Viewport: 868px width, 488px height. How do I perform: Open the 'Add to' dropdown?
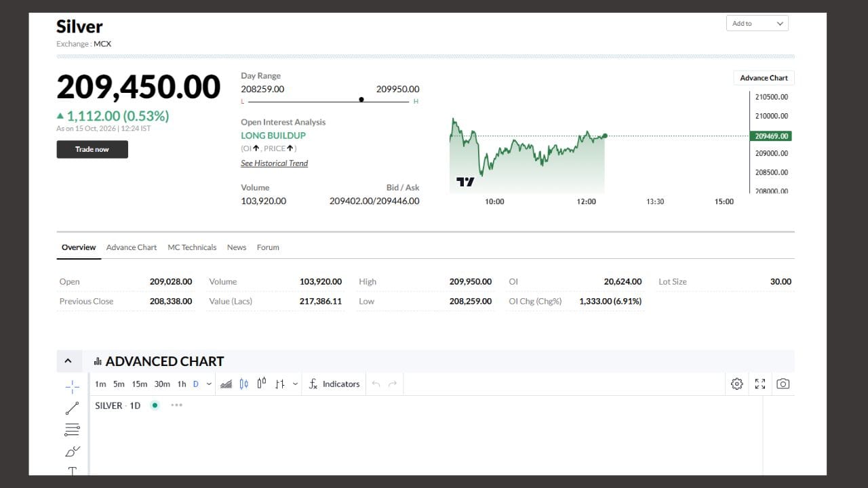757,23
